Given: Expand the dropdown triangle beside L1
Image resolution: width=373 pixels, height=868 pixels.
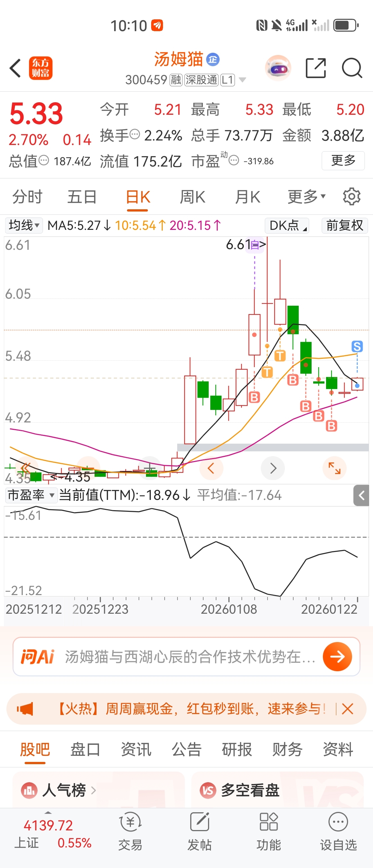Looking at the screenshot, I should click(242, 80).
